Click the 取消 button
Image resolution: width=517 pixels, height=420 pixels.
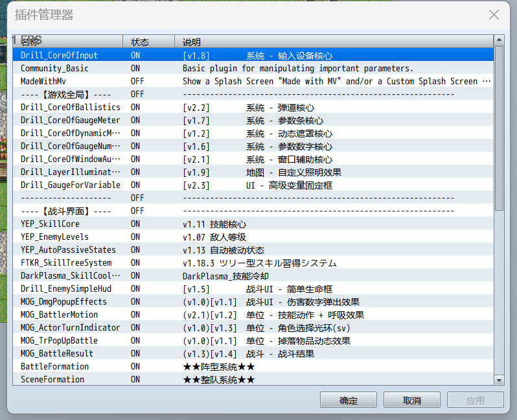click(x=412, y=400)
